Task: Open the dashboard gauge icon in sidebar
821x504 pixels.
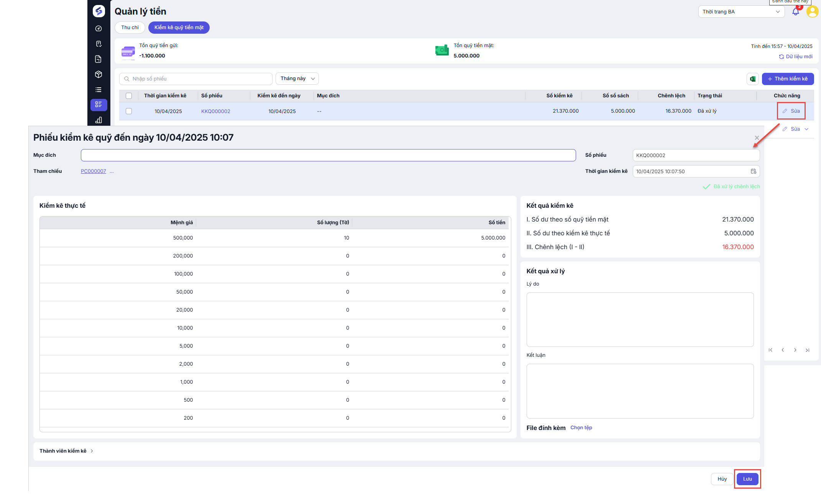Action: (x=99, y=28)
